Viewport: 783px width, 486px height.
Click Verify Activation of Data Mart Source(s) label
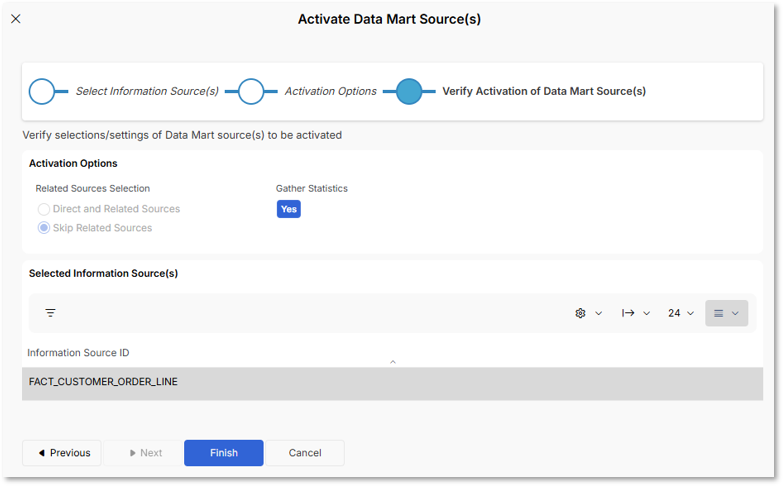[x=544, y=91]
